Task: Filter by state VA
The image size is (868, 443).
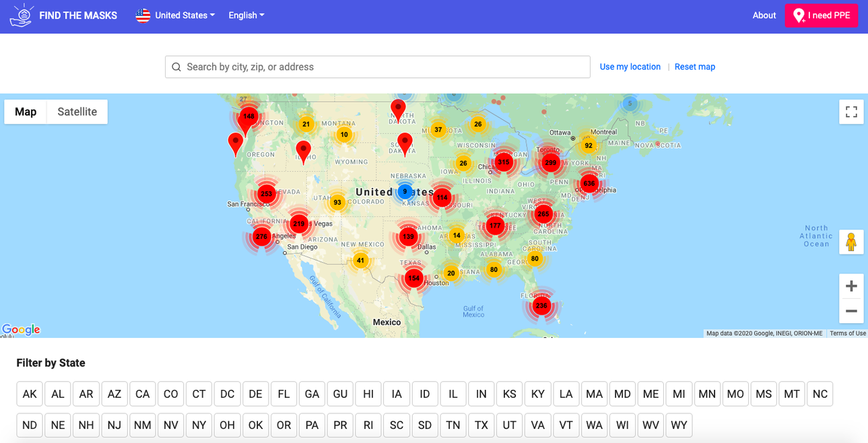Action: coord(537,425)
